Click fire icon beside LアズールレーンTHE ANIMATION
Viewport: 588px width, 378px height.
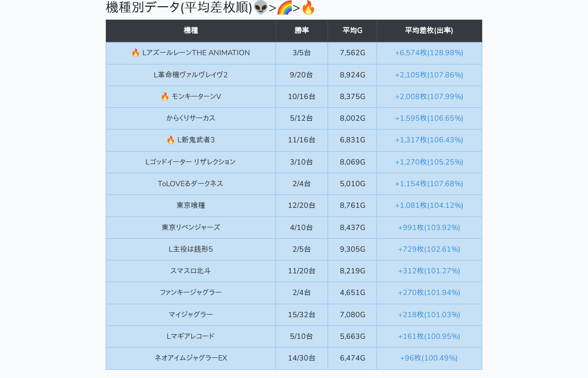pyautogui.click(x=136, y=53)
